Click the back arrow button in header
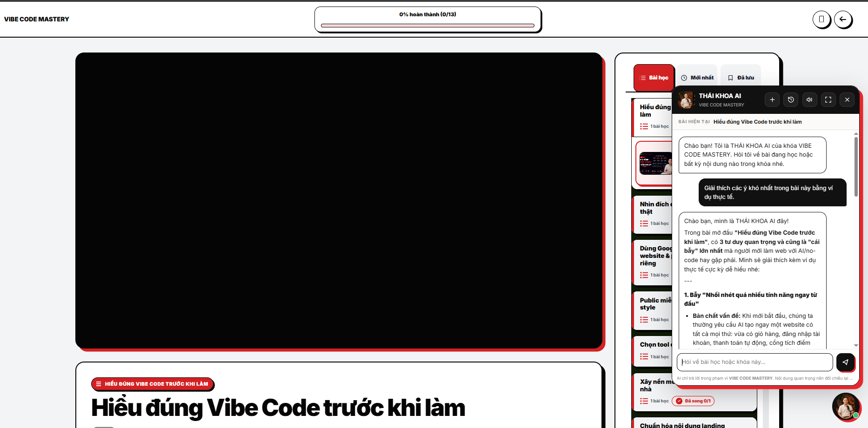The image size is (868, 428). coord(842,20)
